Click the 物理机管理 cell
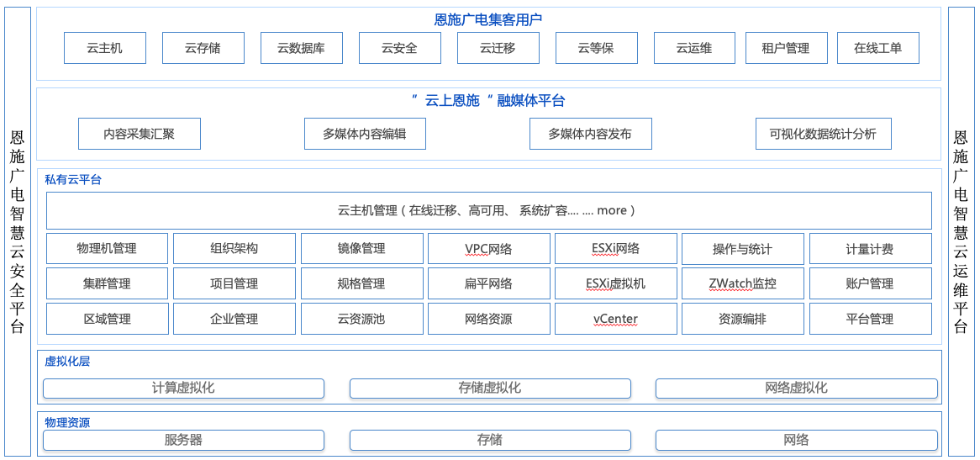This screenshot has height=460, width=980. click(x=107, y=249)
